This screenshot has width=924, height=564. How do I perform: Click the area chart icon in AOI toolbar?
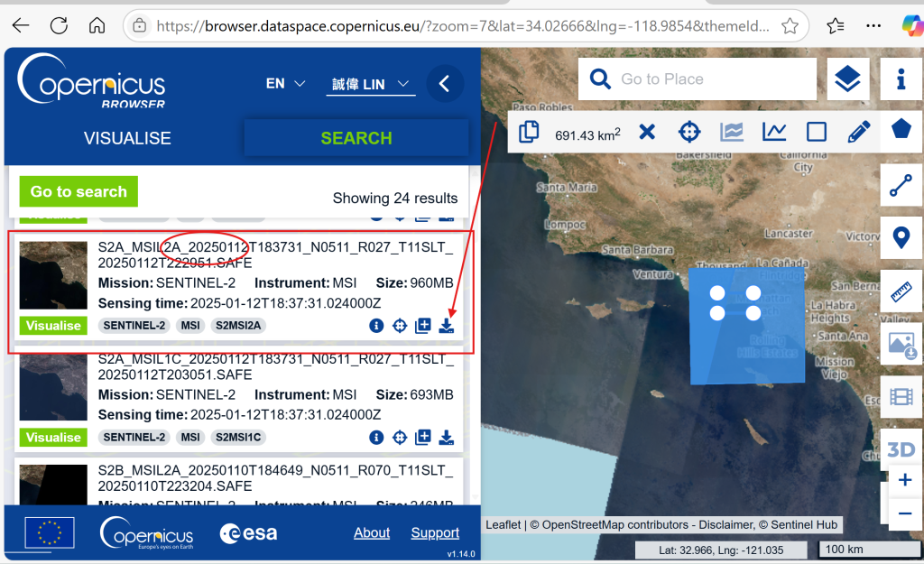tap(731, 132)
